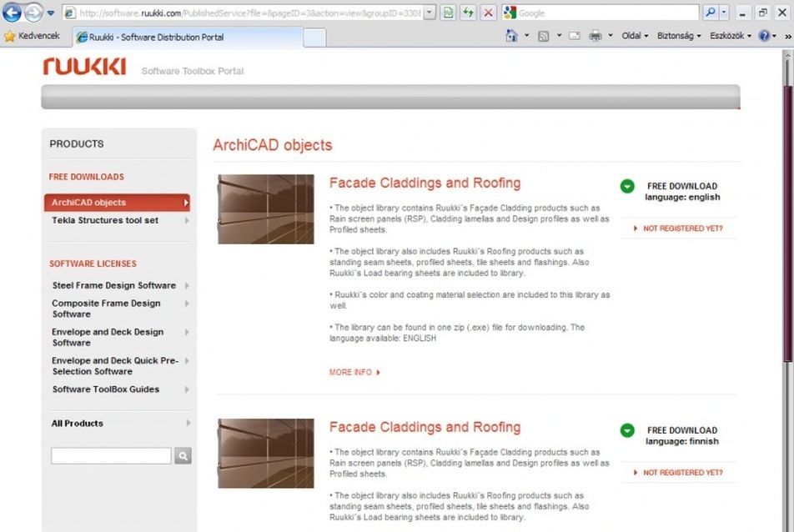Image resolution: width=794 pixels, height=532 pixels.
Task: Expand the Print options dropdown arrow
Action: (x=611, y=35)
